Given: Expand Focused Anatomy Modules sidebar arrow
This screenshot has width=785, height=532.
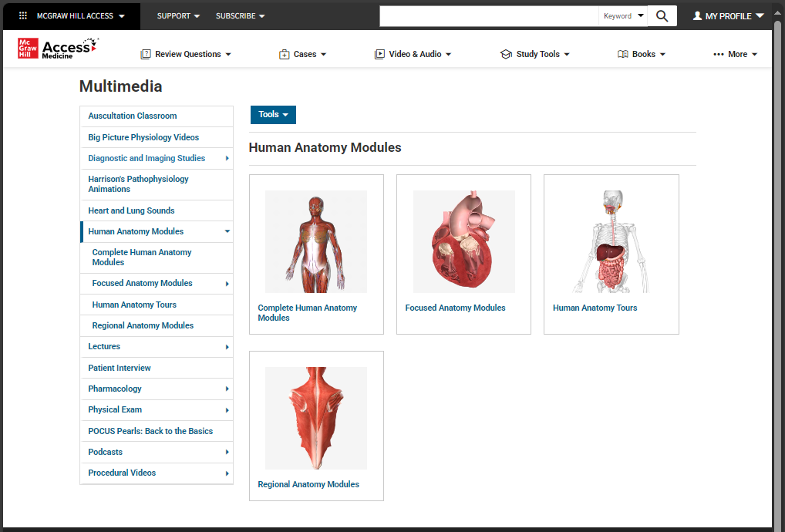Looking at the screenshot, I should [227, 284].
